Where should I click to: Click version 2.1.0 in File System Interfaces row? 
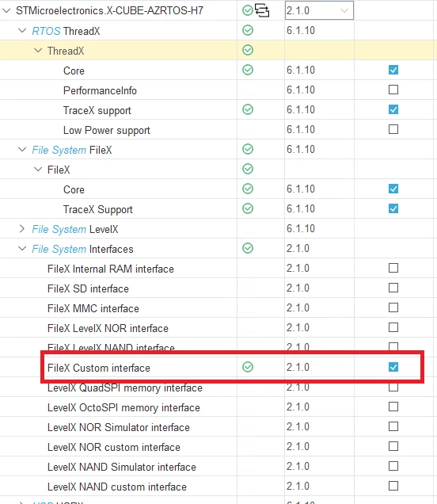pos(298,249)
